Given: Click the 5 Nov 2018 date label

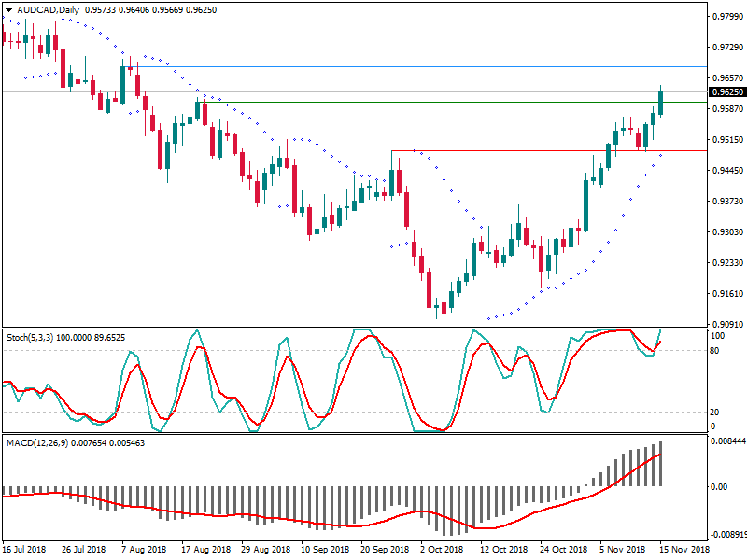Looking at the screenshot, I should (x=623, y=549).
